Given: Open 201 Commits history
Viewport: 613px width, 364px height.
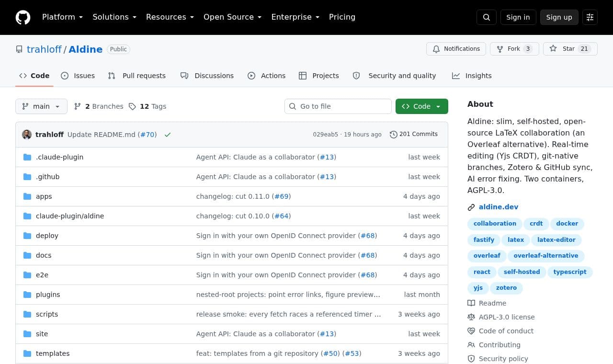Looking at the screenshot, I should [414, 134].
